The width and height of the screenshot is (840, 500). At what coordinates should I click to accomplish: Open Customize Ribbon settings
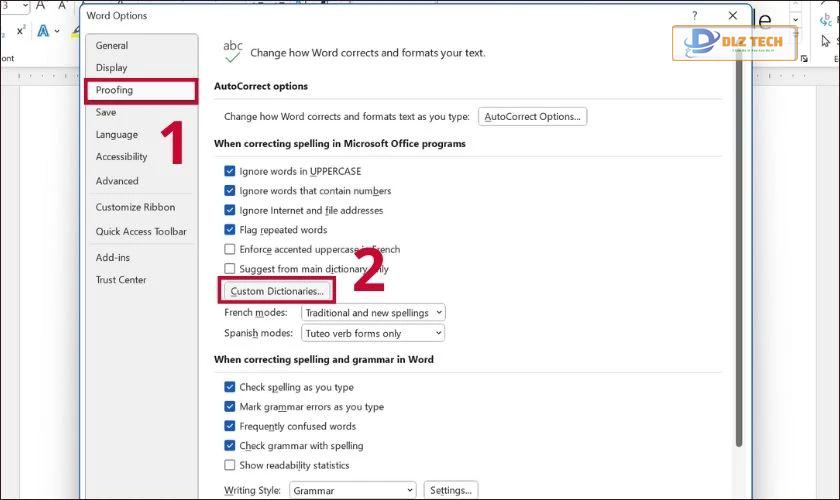pyautogui.click(x=135, y=207)
